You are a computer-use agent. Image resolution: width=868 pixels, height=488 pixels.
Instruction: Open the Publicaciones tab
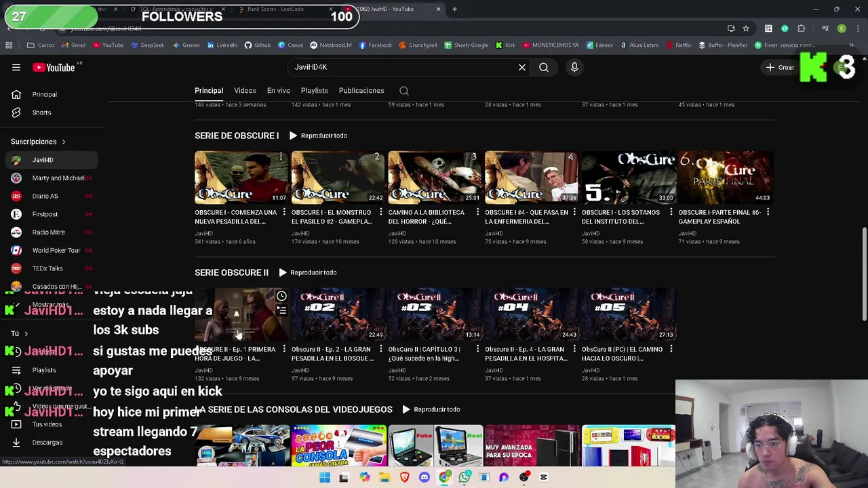pos(361,91)
